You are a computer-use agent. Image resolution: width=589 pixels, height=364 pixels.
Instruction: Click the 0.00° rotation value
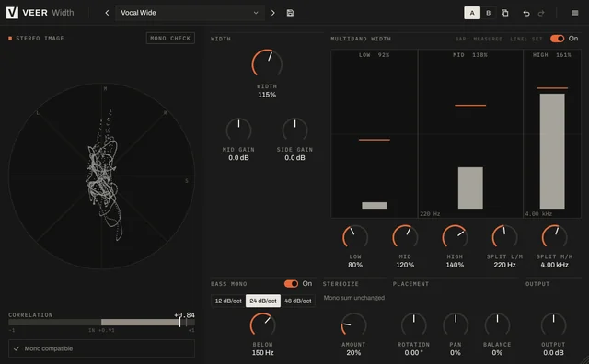click(413, 352)
